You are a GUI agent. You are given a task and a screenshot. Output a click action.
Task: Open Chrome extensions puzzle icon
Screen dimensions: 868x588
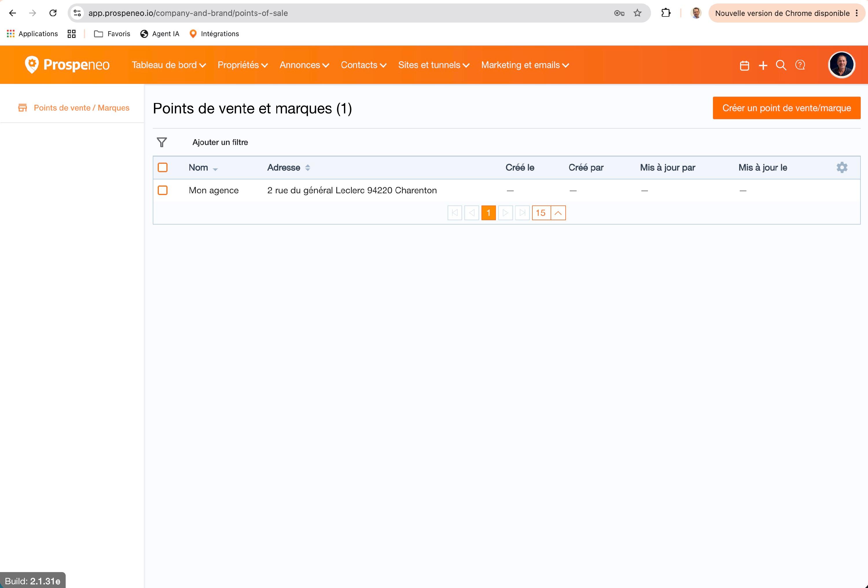[x=665, y=13]
